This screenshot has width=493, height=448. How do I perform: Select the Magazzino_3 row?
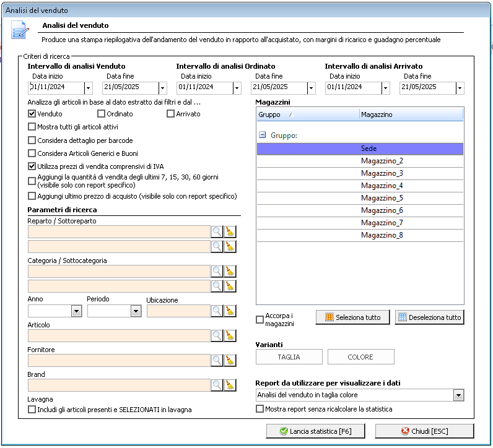[x=360, y=173]
